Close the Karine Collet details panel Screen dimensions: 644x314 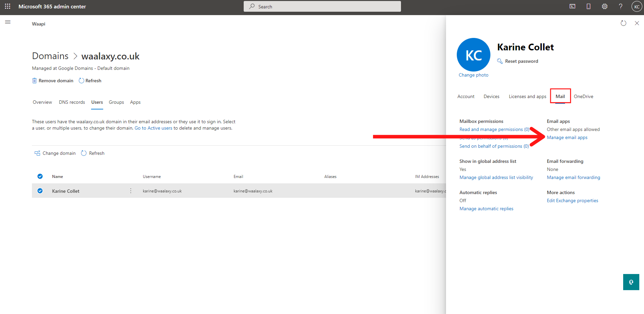tap(637, 23)
